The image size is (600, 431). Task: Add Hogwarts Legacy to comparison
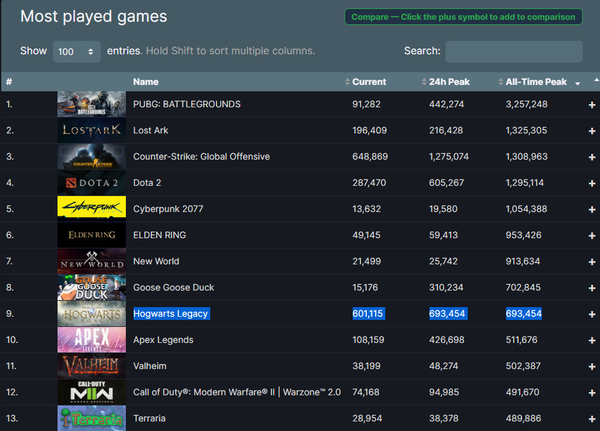coord(592,314)
